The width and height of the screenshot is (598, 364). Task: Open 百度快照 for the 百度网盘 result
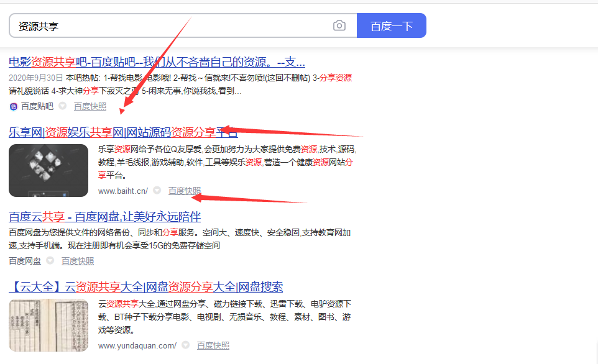[x=78, y=261]
